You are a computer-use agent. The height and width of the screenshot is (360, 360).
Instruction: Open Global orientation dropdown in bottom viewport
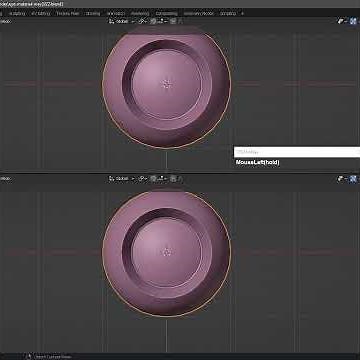(122, 179)
